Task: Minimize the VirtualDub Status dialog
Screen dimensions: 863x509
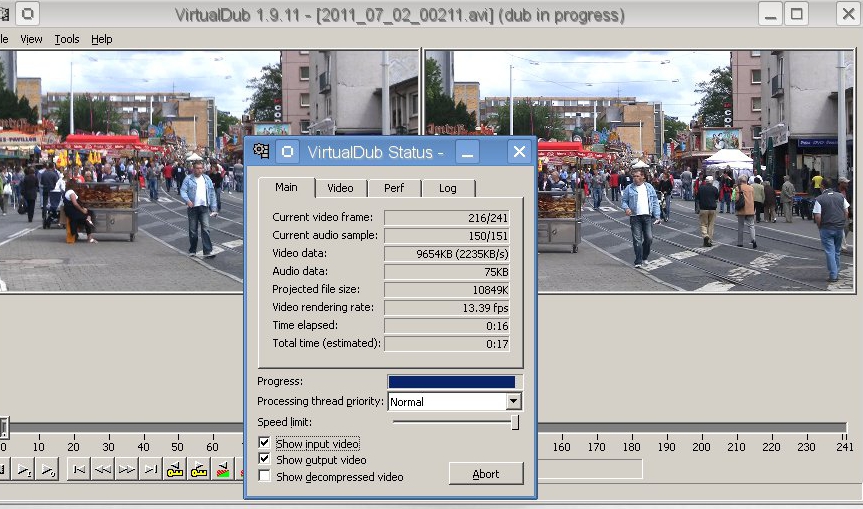Action: pos(467,152)
